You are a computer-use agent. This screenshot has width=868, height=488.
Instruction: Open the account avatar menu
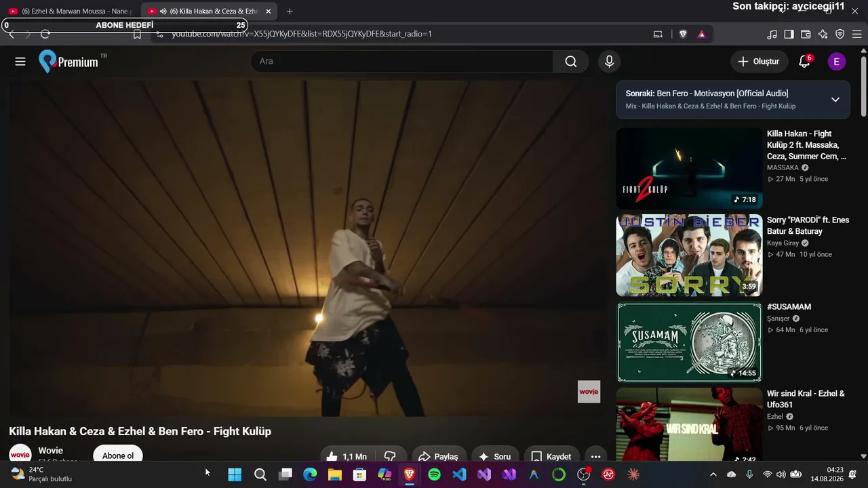click(836, 62)
